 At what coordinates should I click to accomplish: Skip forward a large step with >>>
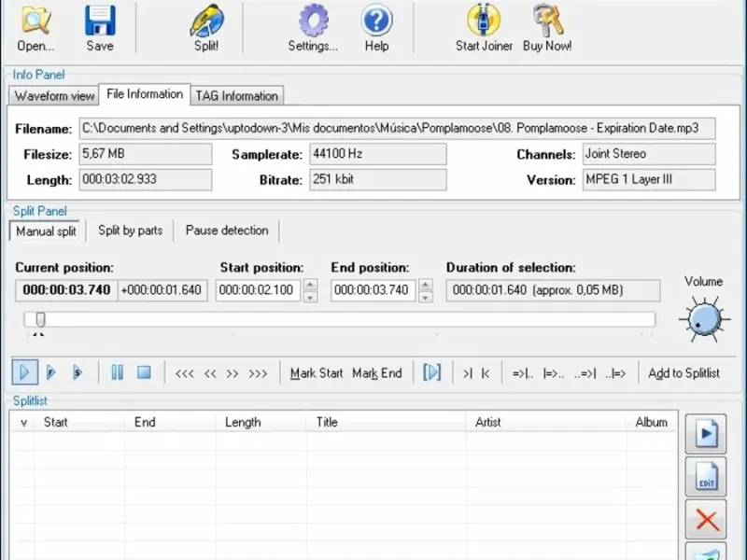pos(258,373)
